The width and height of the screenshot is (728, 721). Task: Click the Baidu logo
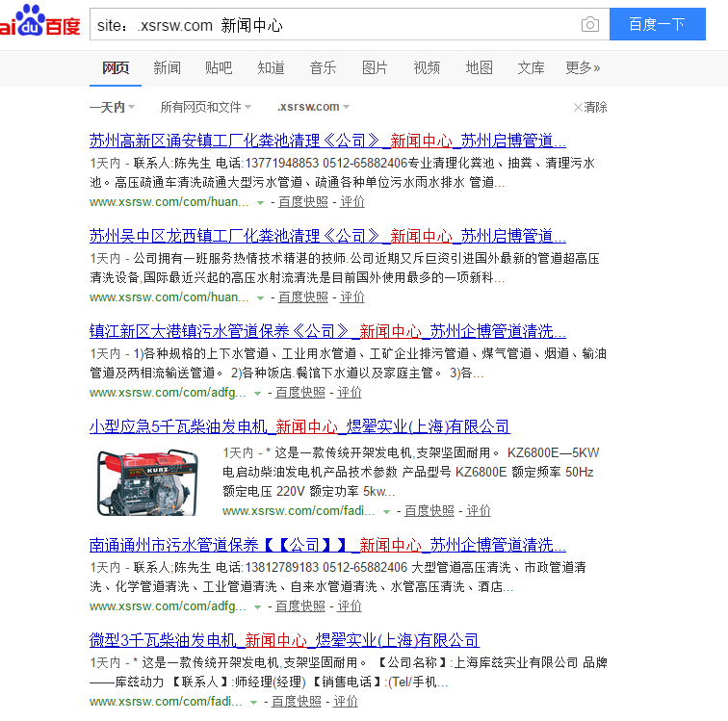pos(39,21)
